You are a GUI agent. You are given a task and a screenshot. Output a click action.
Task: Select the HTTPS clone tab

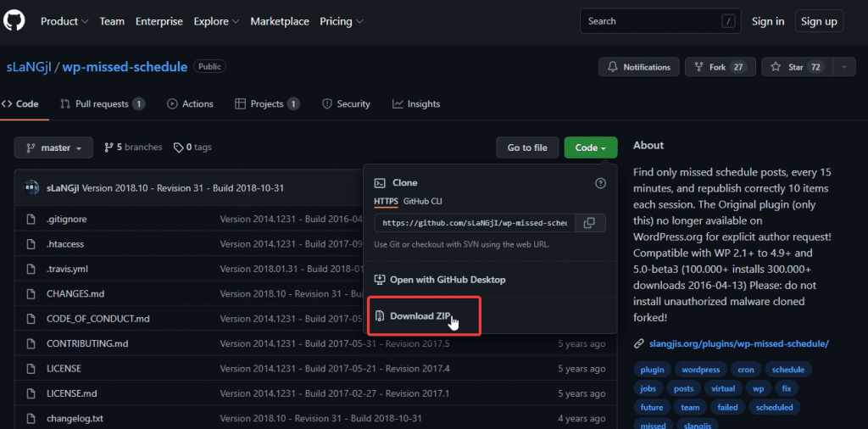coord(386,201)
